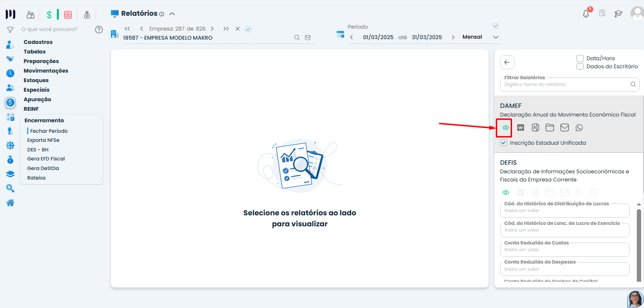Click the info icon beside Relatórios
This screenshot has width=644, height=308.
(162, 14)
